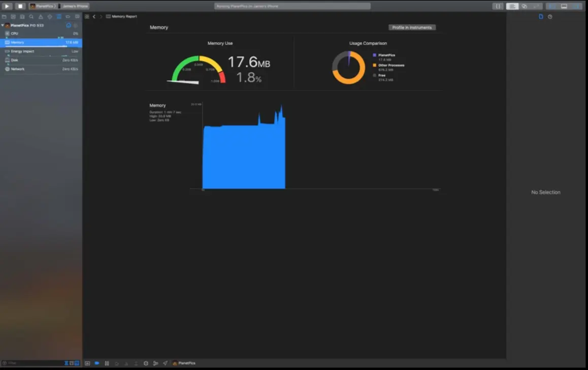Click the blue process view options icon
588x370 pixels.
click(68, 25)
